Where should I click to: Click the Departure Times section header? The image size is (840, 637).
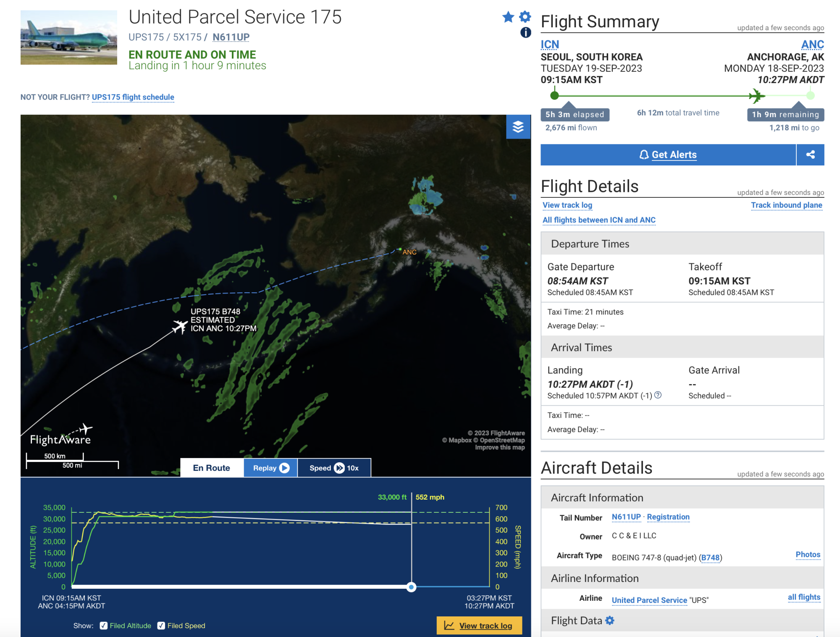point(682,244)
